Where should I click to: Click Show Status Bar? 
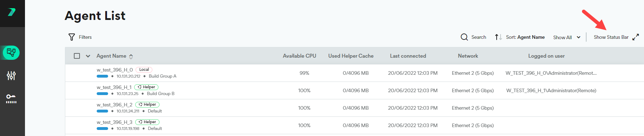(x=611, y=37)
